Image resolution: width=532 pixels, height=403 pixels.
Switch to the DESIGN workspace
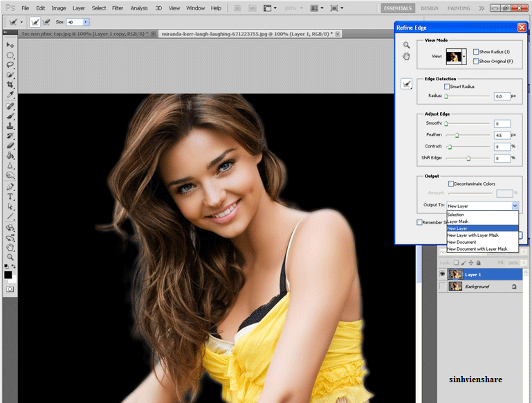[430, 8]
